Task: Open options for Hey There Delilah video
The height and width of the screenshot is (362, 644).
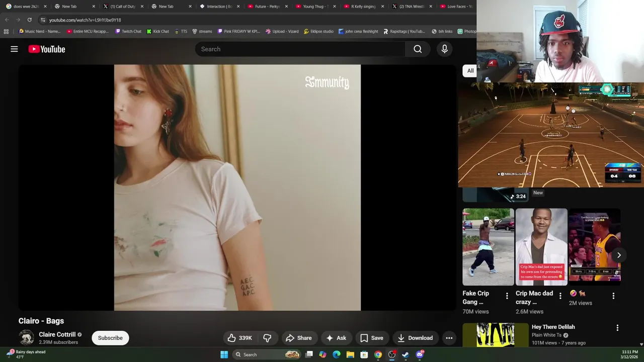Action: [617, 328]
